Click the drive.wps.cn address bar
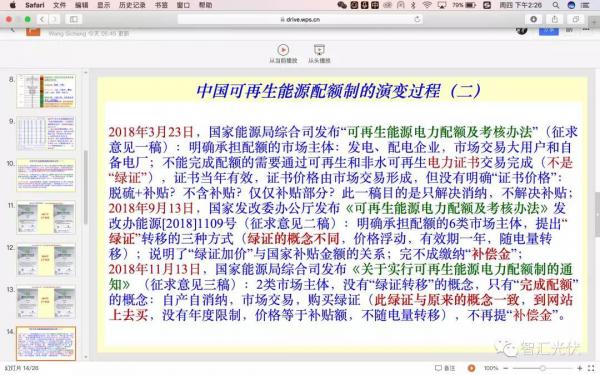 tap(300, 19)
